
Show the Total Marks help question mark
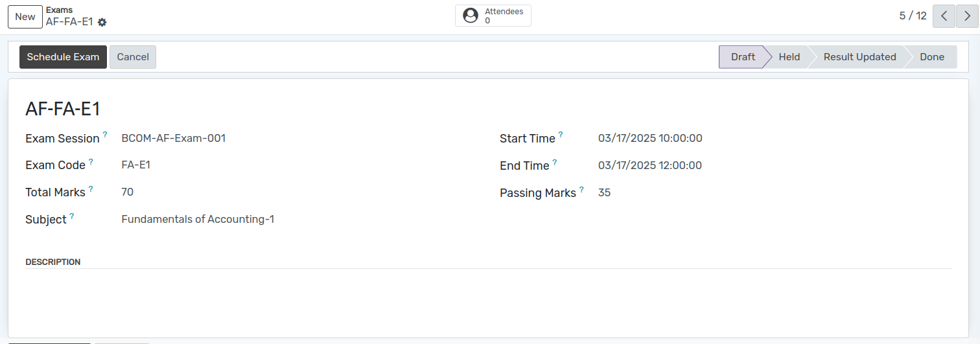point(91,189)
